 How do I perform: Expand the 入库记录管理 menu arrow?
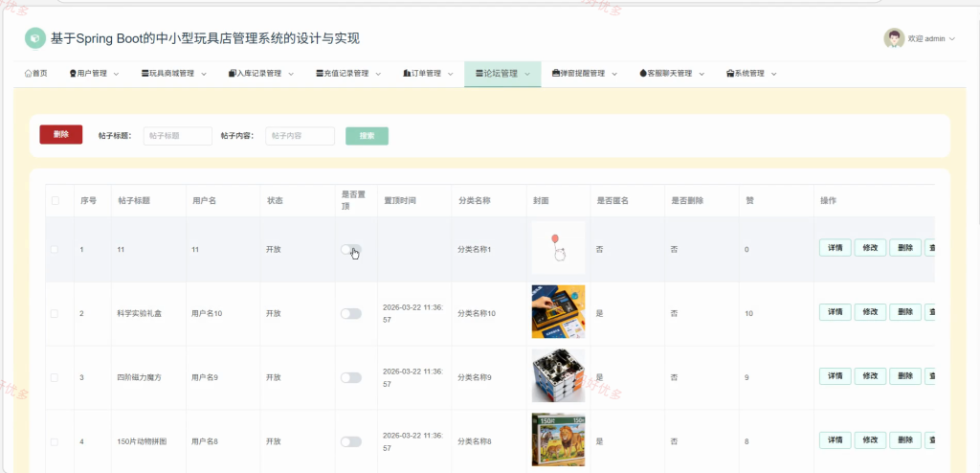[291, 74]
